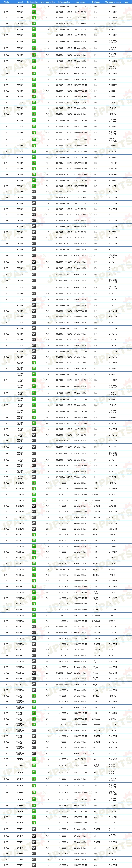
Task: Click the 06.2013 -> production date cell
Action: pos(64,805)
